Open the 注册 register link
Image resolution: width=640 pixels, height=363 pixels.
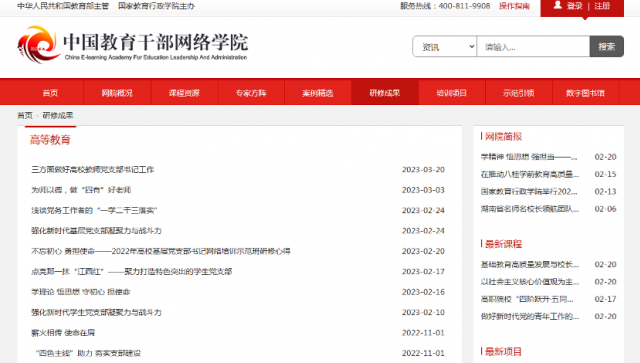(x=602, y=6)
